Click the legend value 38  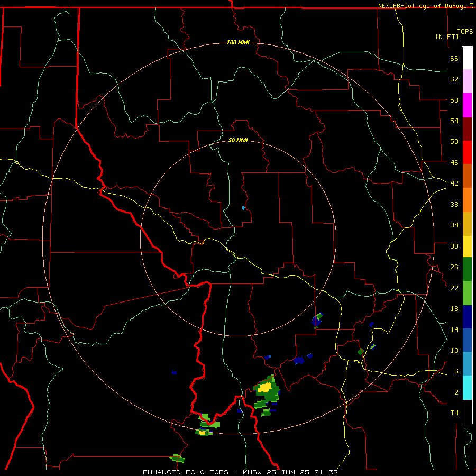pyautogui.click(x=454, y=204)
